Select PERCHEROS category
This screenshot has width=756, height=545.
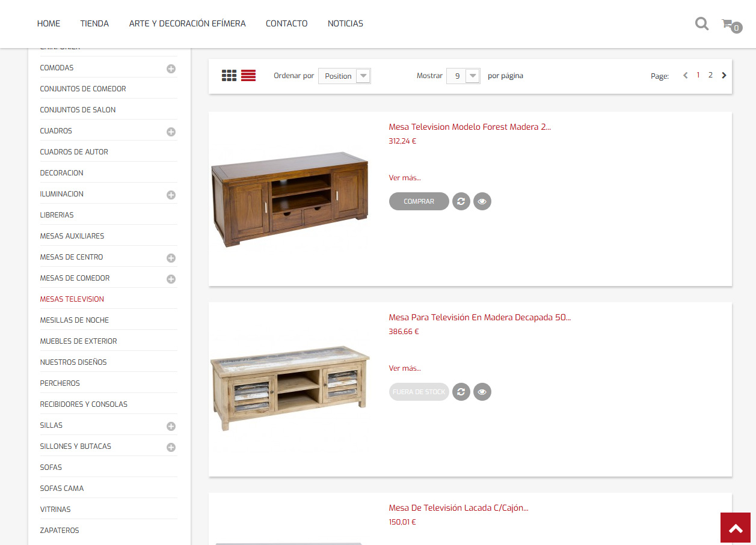click(60, 383)
